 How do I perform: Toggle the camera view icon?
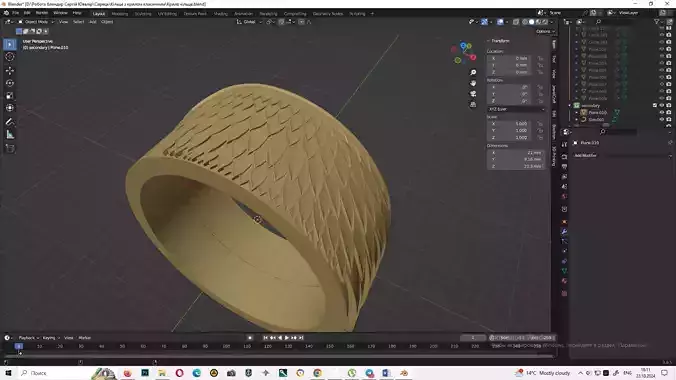point(473,94)
